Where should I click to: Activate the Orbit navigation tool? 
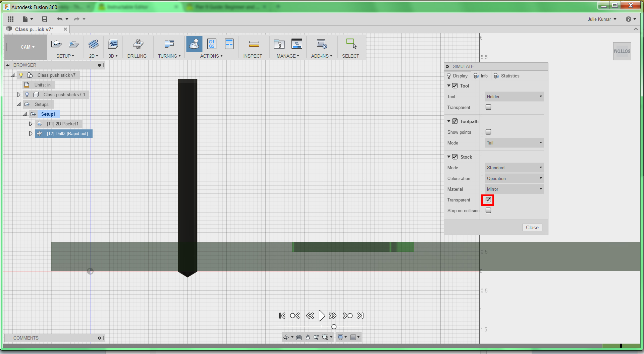click(x=286, y=337)
